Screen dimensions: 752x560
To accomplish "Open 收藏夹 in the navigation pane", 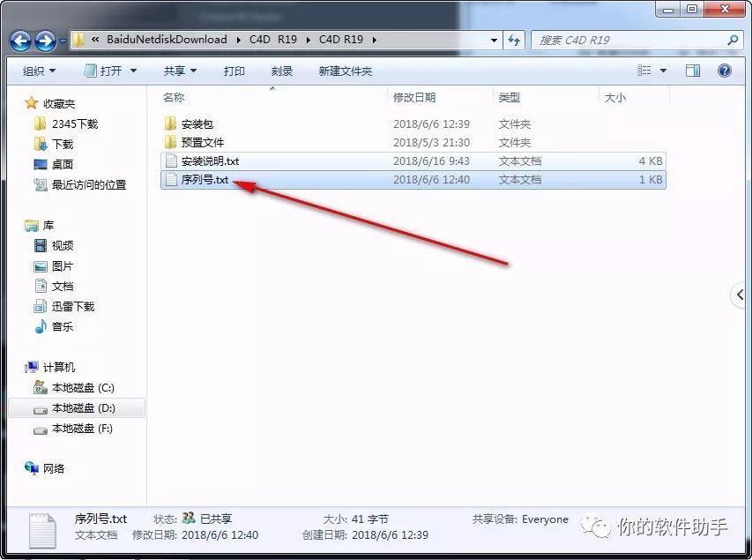I will [x=59, y=104].
